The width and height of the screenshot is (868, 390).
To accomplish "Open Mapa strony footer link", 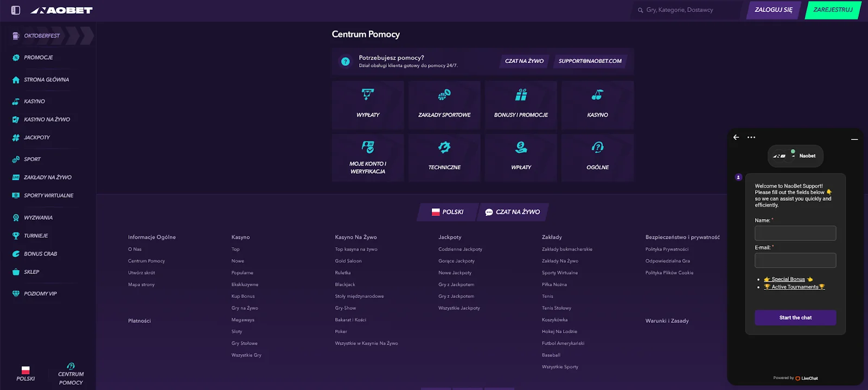I will (x=141, y=285).
